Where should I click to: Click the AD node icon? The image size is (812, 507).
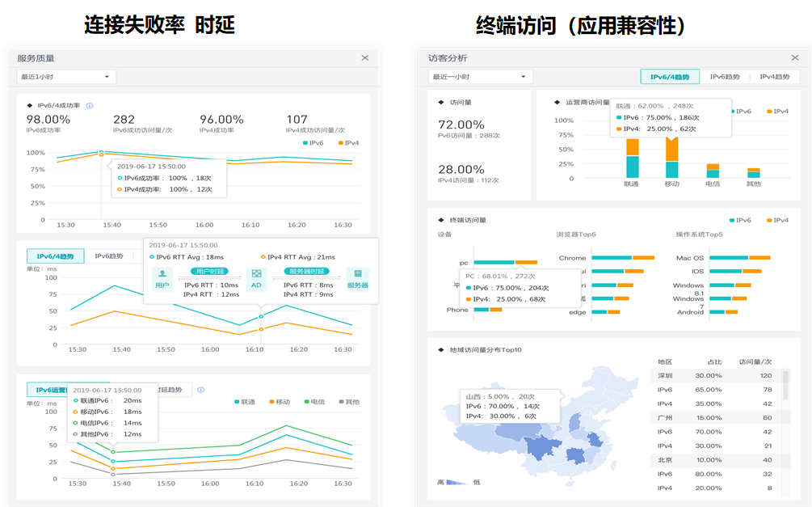click(256, 274)
